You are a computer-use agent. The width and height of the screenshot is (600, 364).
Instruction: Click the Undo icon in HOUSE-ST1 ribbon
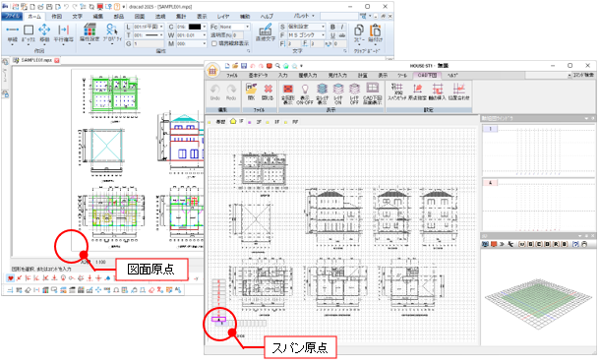pyautogui.click(x=215, y=92)
